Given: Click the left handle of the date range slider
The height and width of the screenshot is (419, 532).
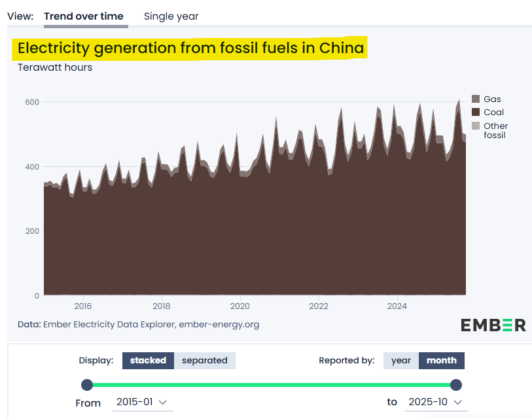Looking at the screenshot, I should (88, 385).
